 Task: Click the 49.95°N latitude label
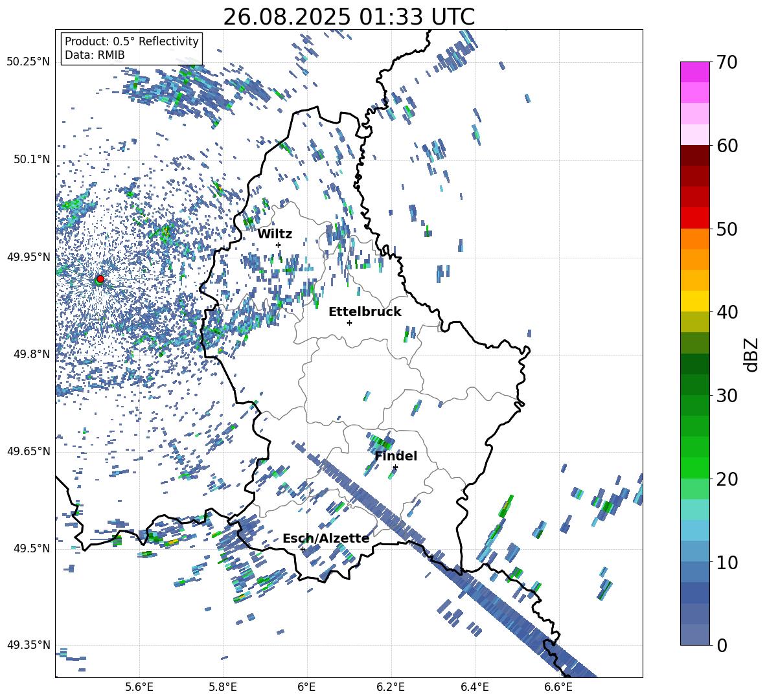[x=29, y=256]
